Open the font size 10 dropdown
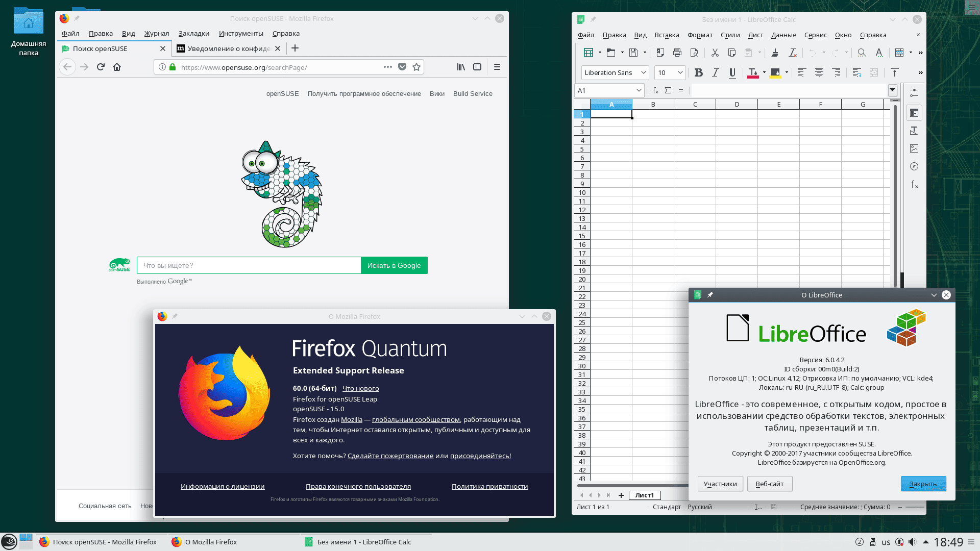 (680, 72)
